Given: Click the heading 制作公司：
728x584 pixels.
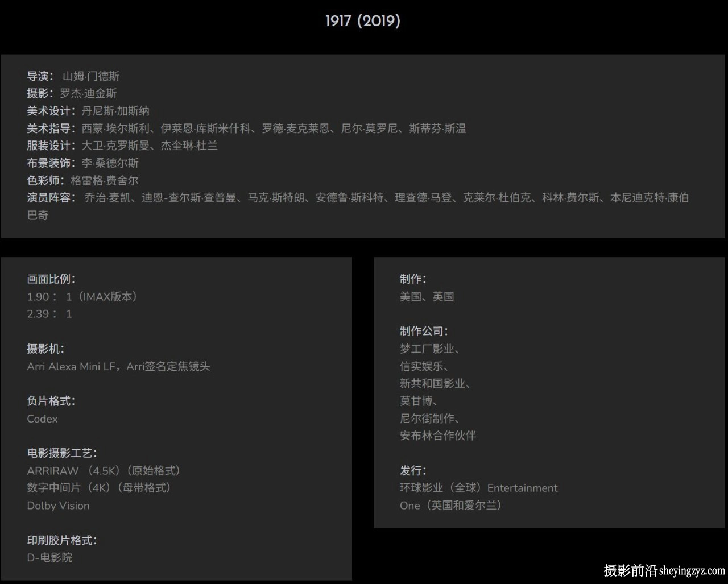Looking at the screenshot, I should [x=424, y=332].
